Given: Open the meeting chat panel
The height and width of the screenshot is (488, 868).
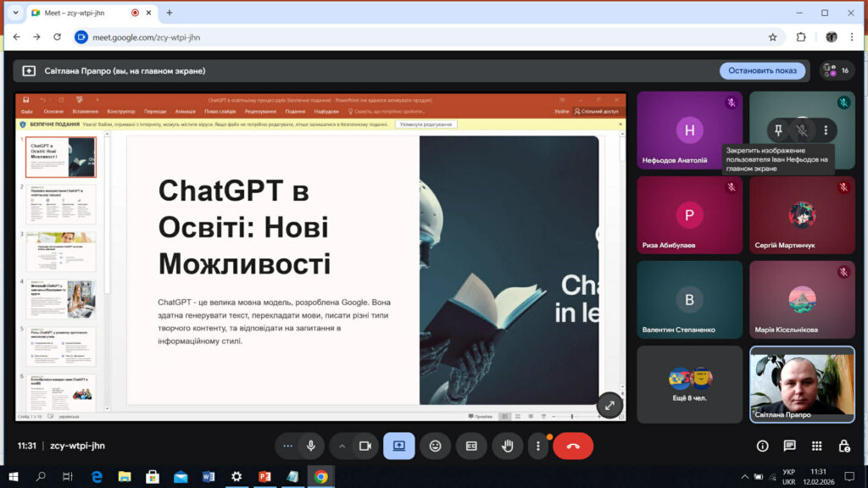Looking at the screenshot, I should [789, 446].
